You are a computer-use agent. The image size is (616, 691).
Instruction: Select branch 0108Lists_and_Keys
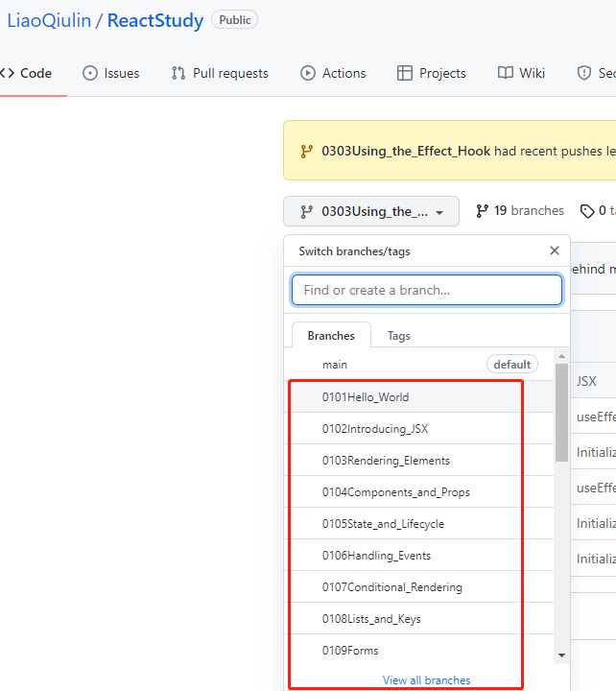point(418,619)
